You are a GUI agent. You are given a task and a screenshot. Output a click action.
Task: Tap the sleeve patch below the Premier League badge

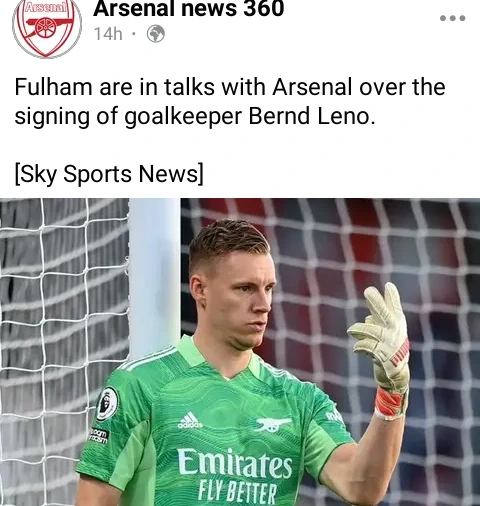[99, 435]
